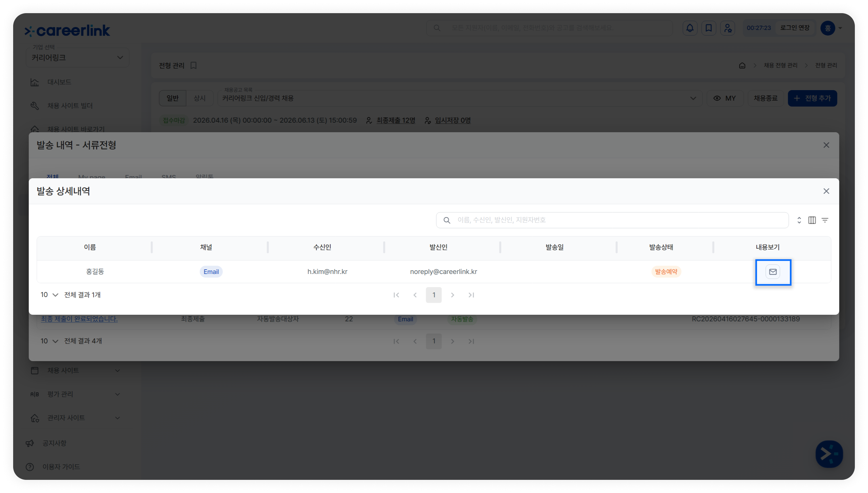This screenshot has height=493, width=868.
Task: Click the 발송예약 status badge
Action: [x=666, y=272]
